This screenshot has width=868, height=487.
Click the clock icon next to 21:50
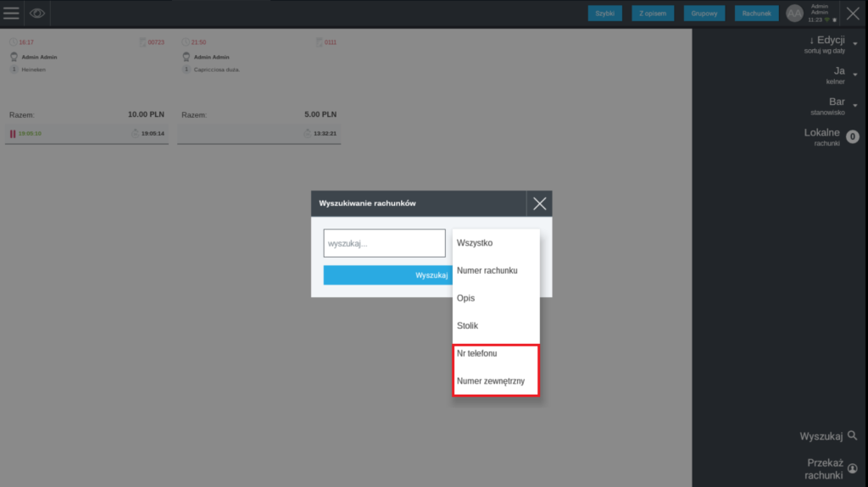[186, 42]
